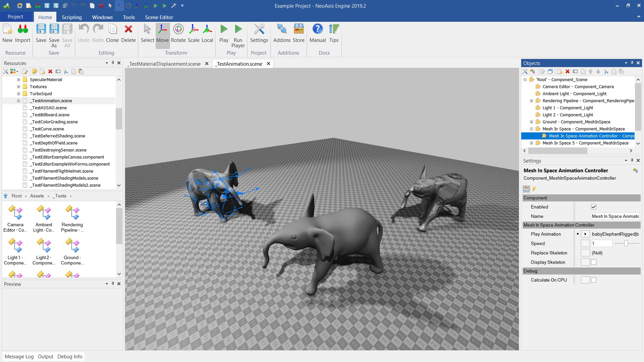Expand the Rendering Pipeline tree node
644x362 pixels.
pos(531,101)
